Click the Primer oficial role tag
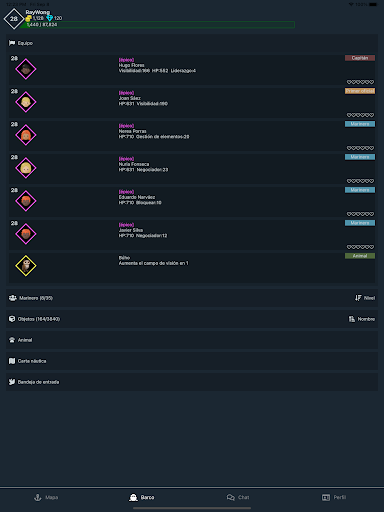The width and height of the screenshot is (384, 512). (x=360, y=91)
